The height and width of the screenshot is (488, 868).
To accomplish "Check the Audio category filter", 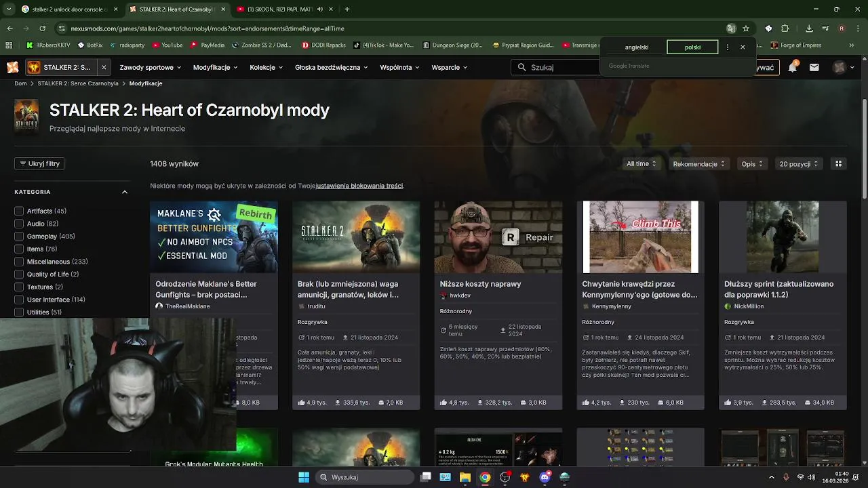I will pos(19,224).
